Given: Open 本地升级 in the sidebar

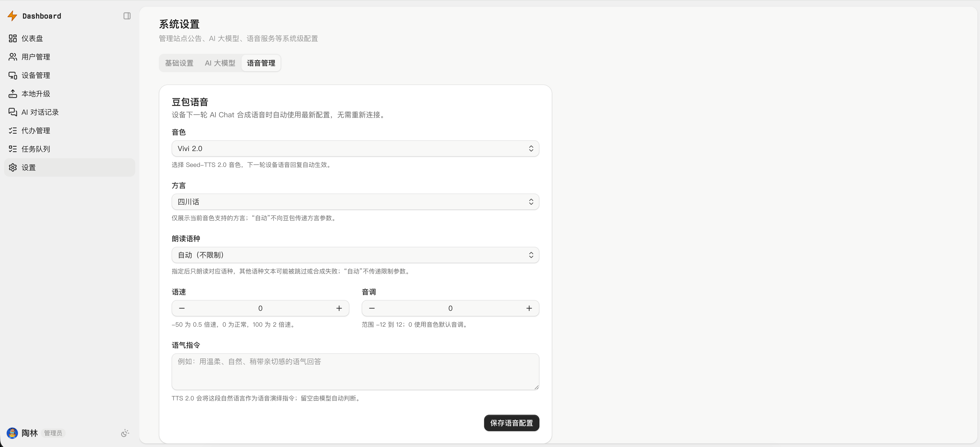Looking at the screenshot, I should pyautogui.click(x=70, y=93).
